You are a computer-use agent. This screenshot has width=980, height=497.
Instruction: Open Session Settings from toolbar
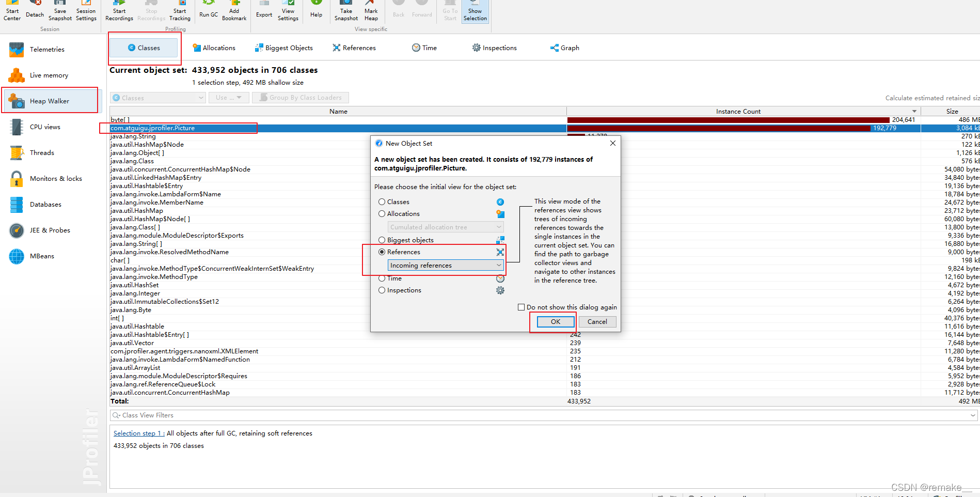(x=86, y=11)
